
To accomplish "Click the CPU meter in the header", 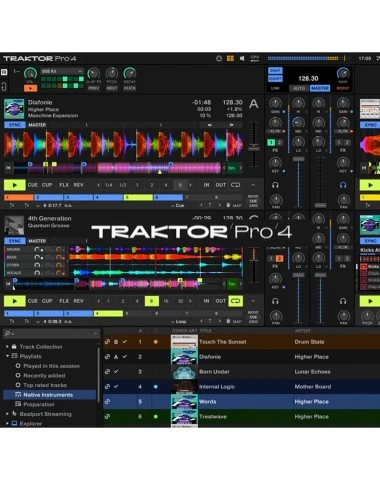I will point(255,58).
